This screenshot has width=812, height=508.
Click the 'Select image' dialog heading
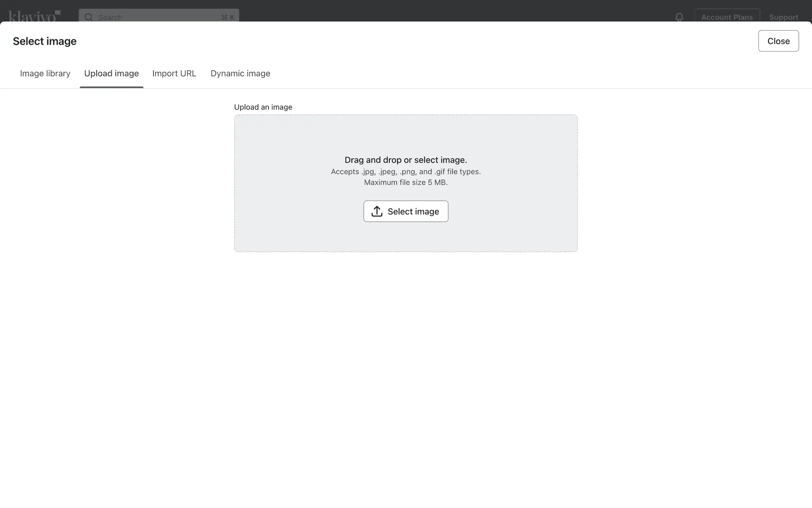[x=44, y=41]
